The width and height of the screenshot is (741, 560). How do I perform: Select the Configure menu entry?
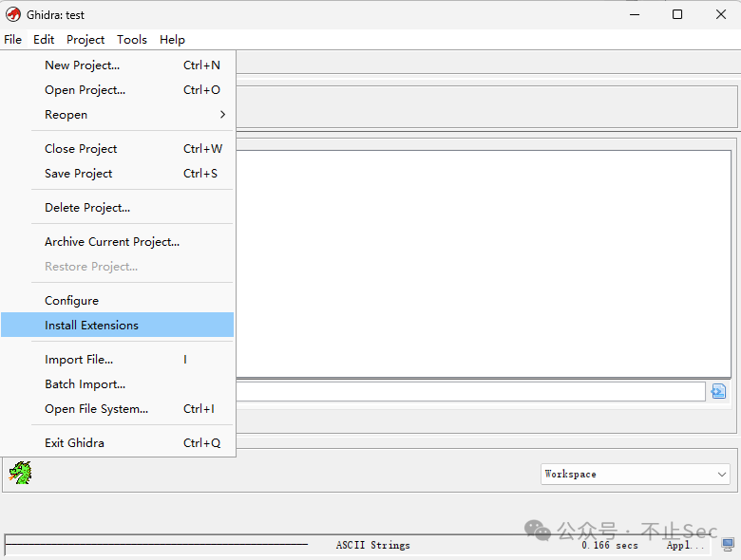point(117,301)
